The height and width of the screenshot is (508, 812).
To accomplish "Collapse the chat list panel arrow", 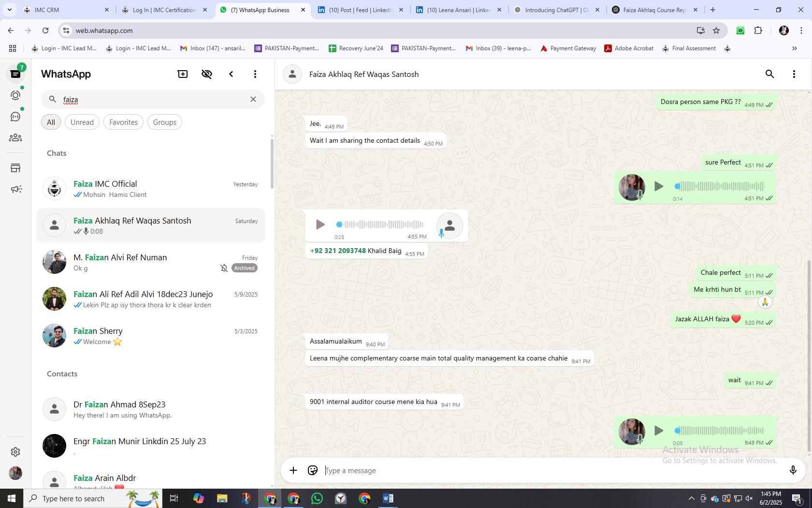I will (231, 74).
